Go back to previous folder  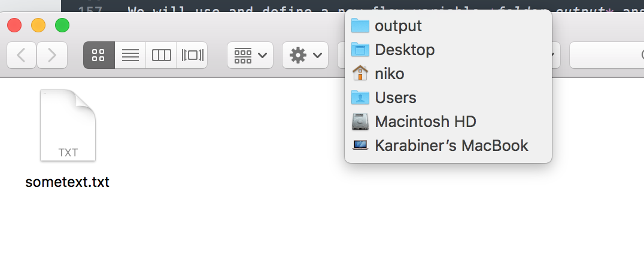pyautogui.click(x=22, y=56)
